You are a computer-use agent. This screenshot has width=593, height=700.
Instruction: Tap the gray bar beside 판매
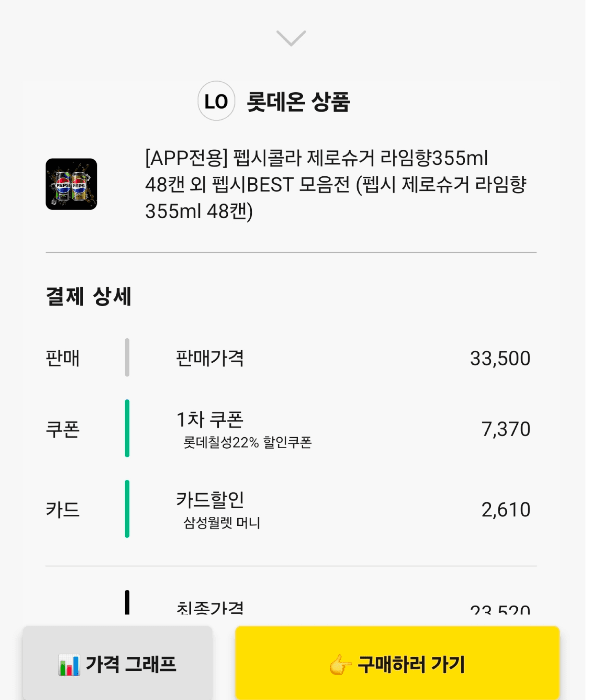click(127, 357)
